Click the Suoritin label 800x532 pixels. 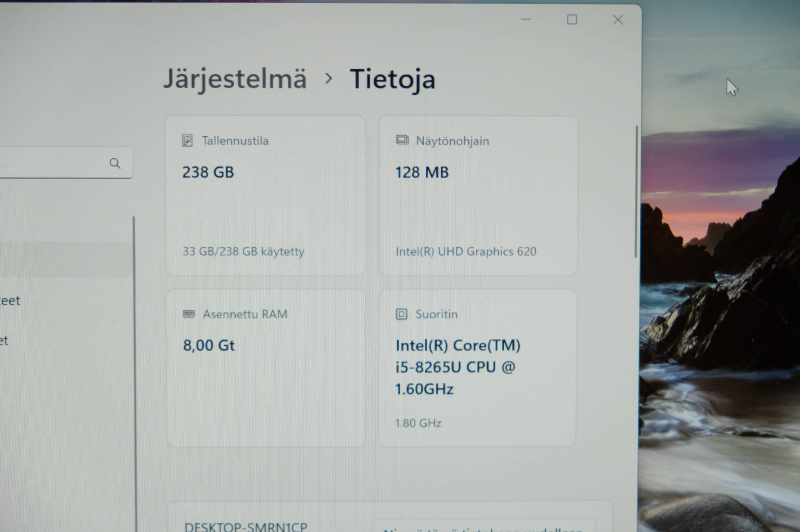pyautogui.click(x=437, y=314)
